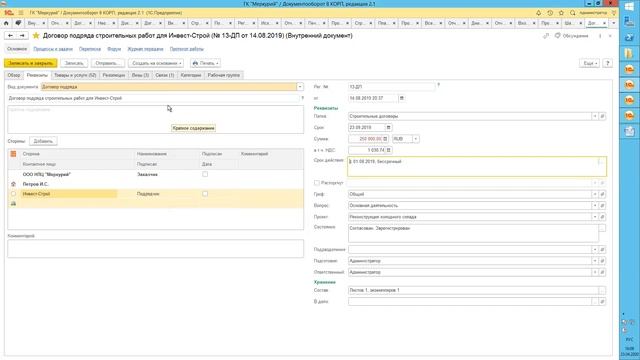Open the home page icon
The width and height of the screenshot is (640, 360).
coord(6,23)
